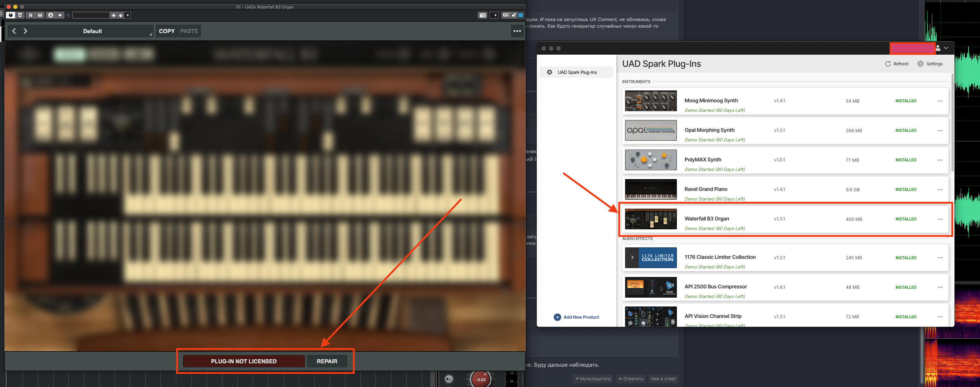Viewport: 980px width, 387px height.
Task: Click the small round indicator left of the preset field
Action: [68, 15]
